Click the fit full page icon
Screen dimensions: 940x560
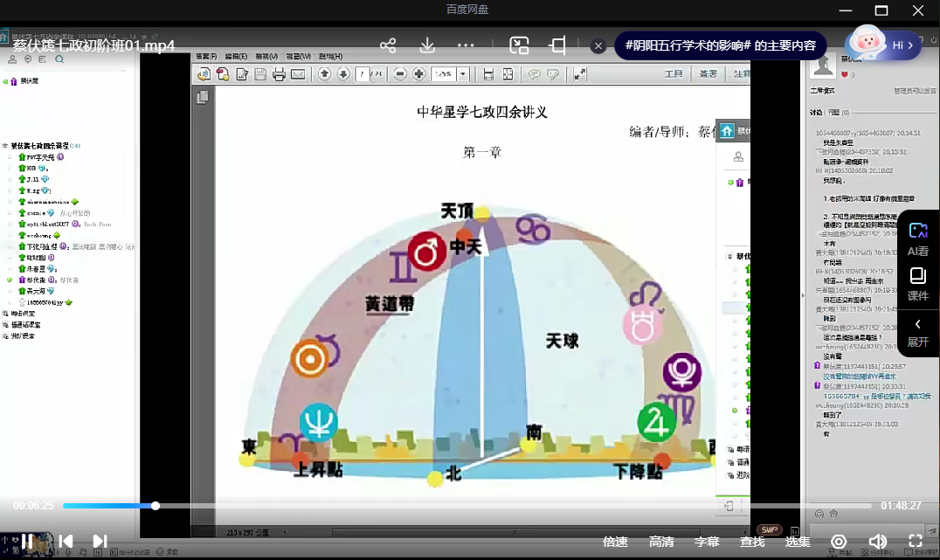pos(508,74)
